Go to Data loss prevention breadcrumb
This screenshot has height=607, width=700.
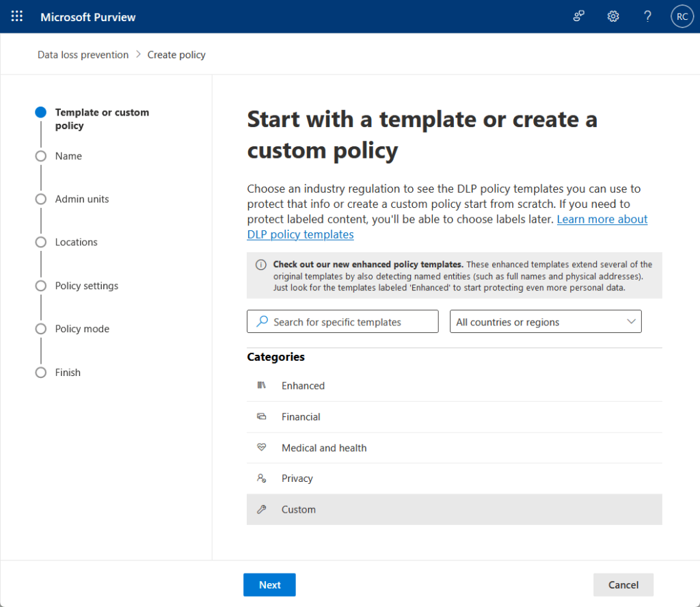tap(83, 55)
